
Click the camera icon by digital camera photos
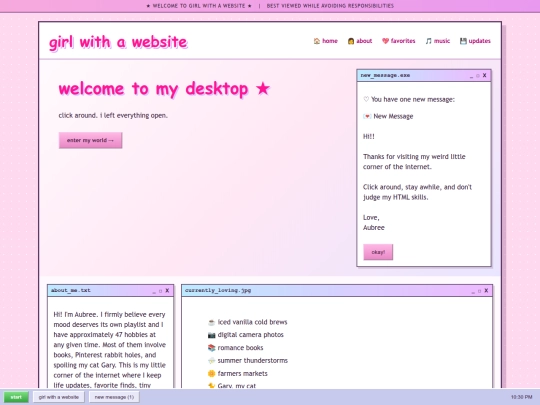[211, 335]
